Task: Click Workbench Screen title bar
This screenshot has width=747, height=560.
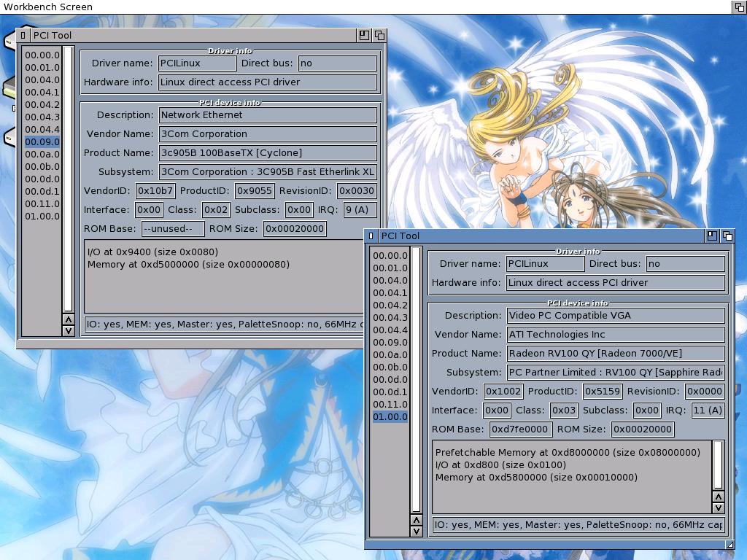Action: pyautogui.click(x=366, y=7)
